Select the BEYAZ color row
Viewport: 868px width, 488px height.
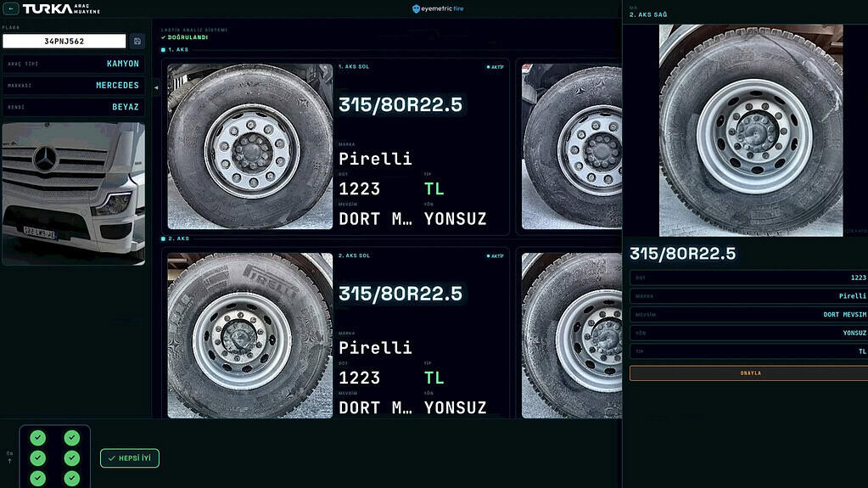click(74, 107)
